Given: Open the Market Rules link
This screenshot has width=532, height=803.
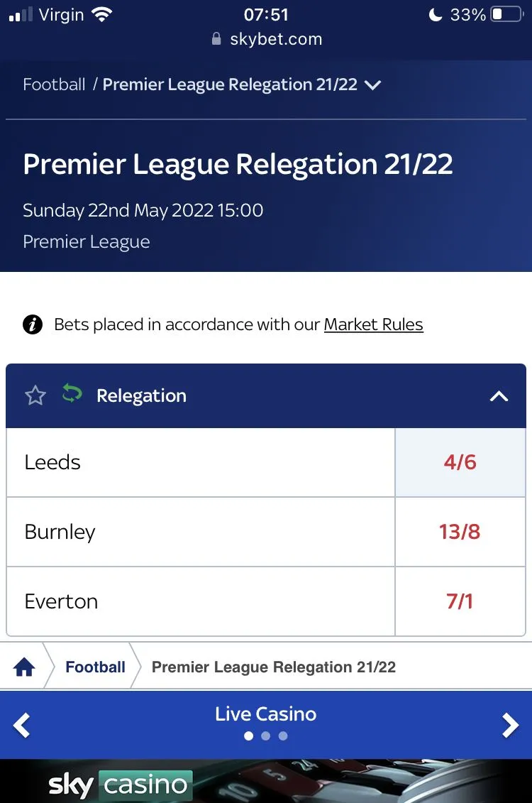Looking at the screenshot, I should point(373,325).
